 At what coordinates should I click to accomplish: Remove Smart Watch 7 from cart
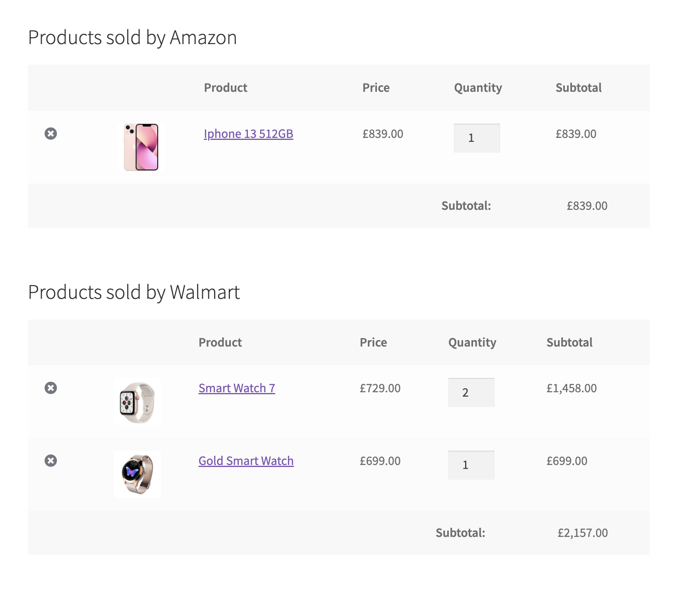tap(50, 388)
